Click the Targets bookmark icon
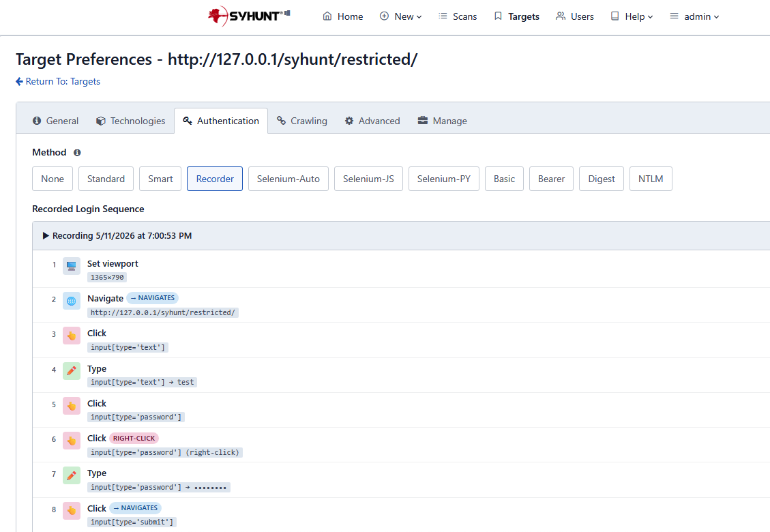 [x=498, y=16]
